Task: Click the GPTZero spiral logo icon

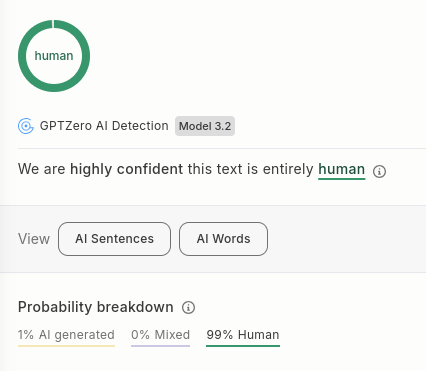Action: [x=26, y=126]
